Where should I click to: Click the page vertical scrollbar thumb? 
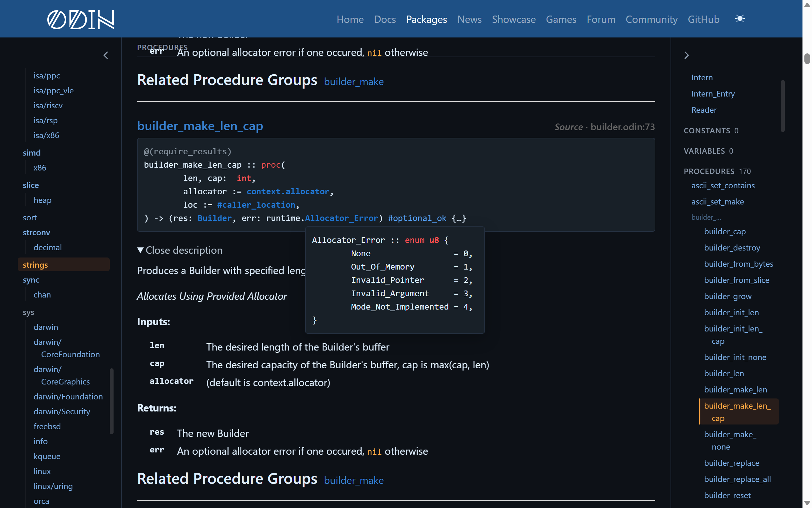pos(807,58)
